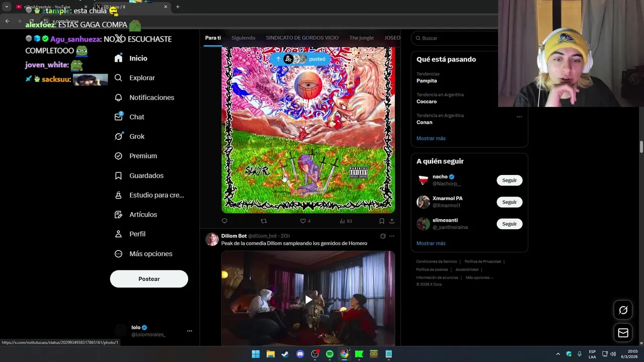Open floating messages envelope button
644x362 pixels.
[x=623, y=333]
